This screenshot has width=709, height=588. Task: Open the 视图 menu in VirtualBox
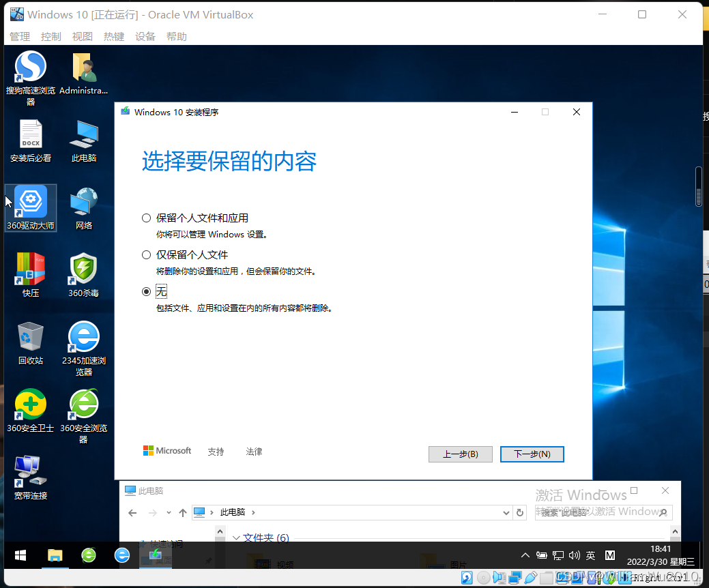tap(83, 37)
